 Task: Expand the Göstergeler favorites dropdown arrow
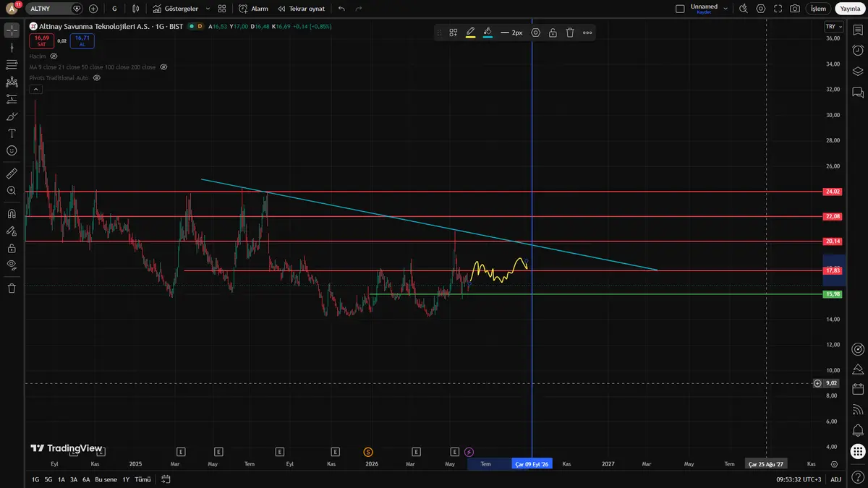point(208,9)
